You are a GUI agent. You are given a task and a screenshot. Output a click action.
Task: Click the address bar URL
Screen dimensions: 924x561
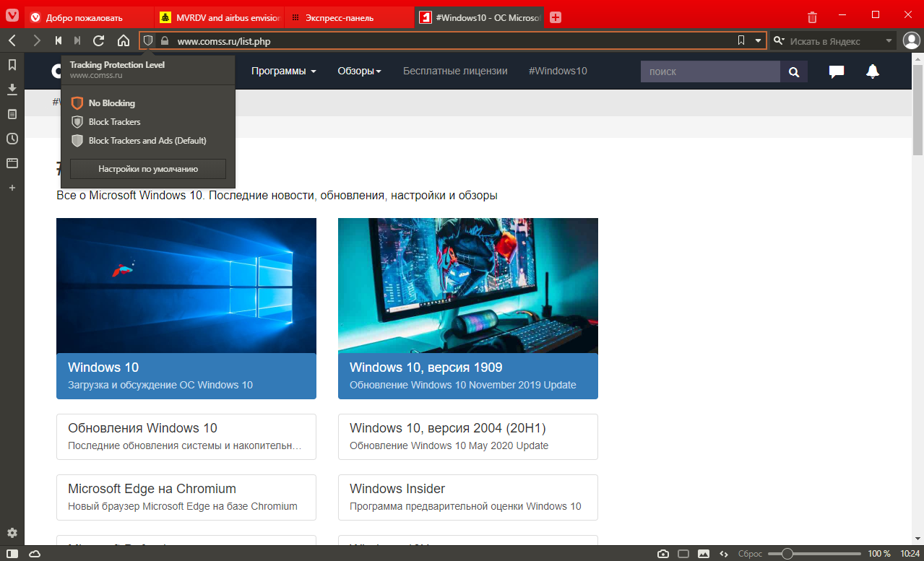point(224,41)
